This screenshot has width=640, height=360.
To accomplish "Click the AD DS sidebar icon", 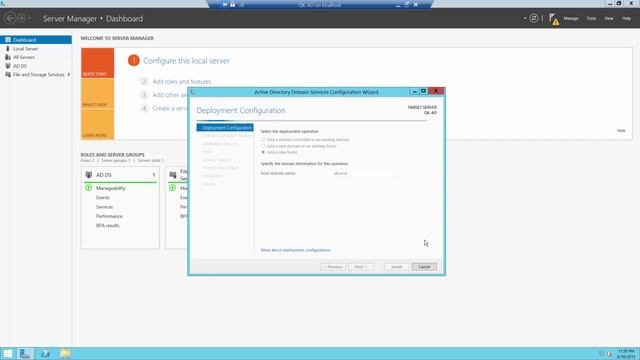I will click(x=8, y=66).
